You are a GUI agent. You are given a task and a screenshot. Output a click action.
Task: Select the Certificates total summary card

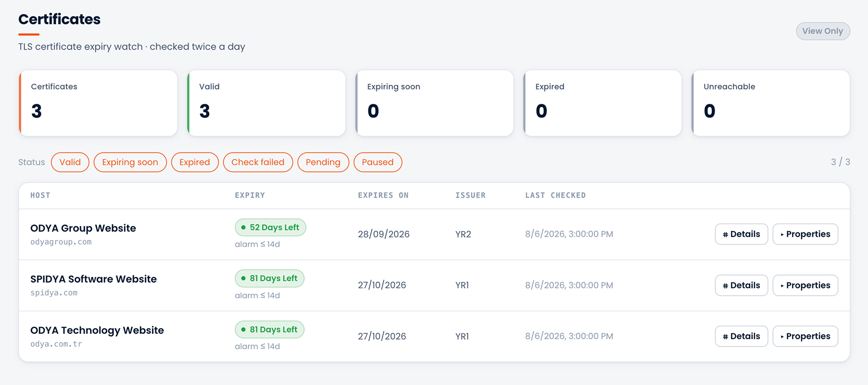coord(98,103)
